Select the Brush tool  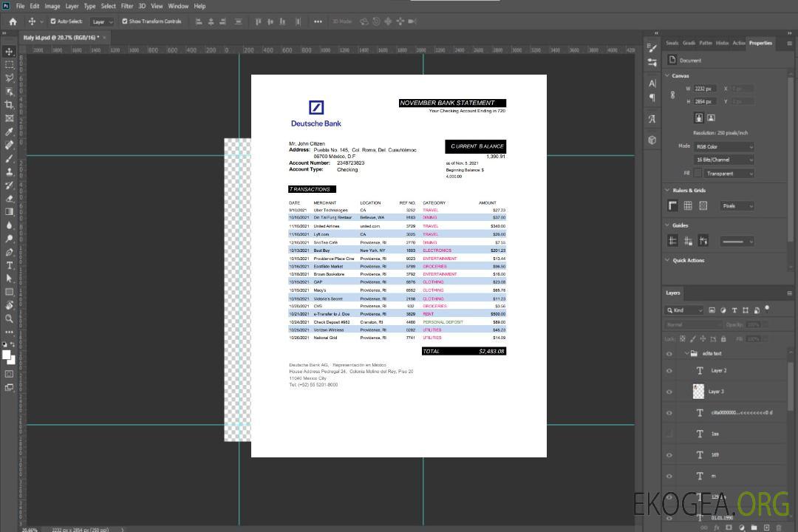[x=9, y=158]
